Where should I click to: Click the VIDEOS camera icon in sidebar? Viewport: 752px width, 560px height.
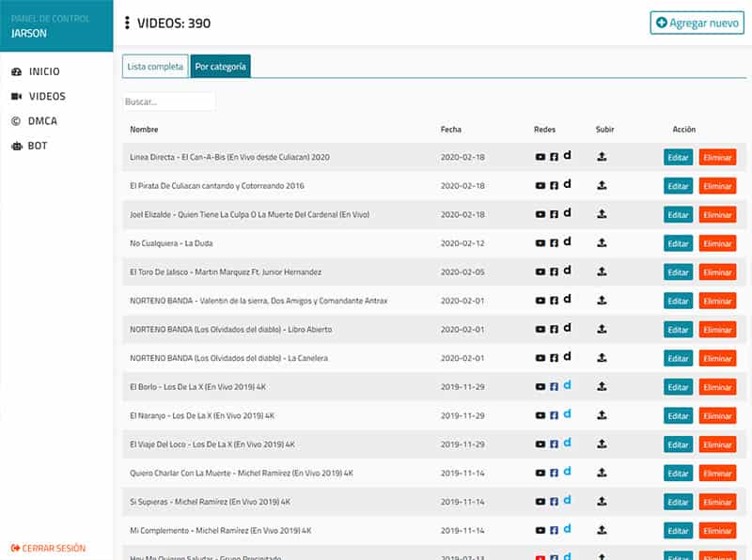coord(19,96)
